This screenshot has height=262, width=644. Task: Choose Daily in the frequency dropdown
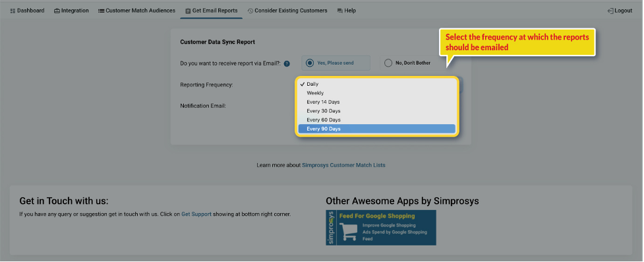[x=376, y=84]
